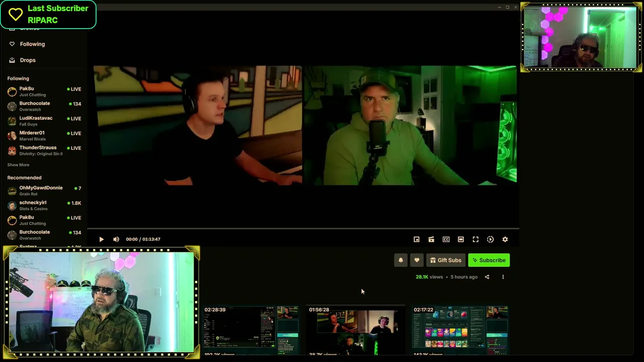Toggle closed captions CC icon
644x362 pixels.
[446, 239]
